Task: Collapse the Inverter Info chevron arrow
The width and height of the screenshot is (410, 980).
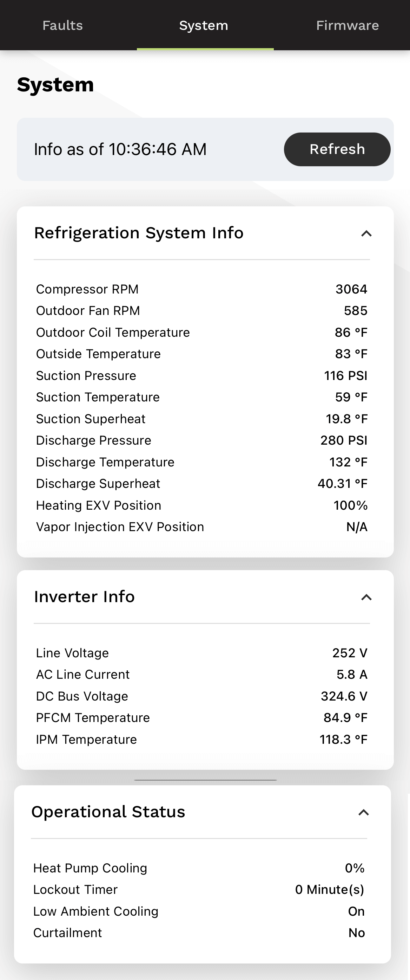Action: coord(366,597)
